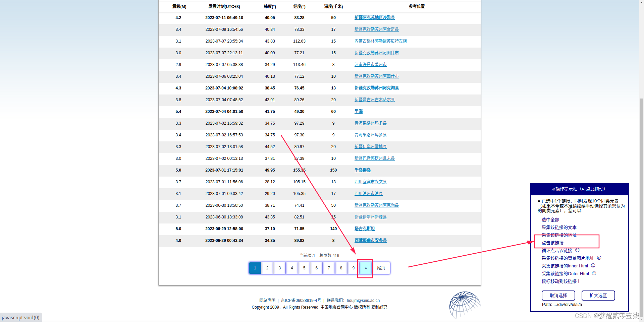Go to pagination page 1
644x322 pixels.
pyautogui.click(x=255, y=268)
